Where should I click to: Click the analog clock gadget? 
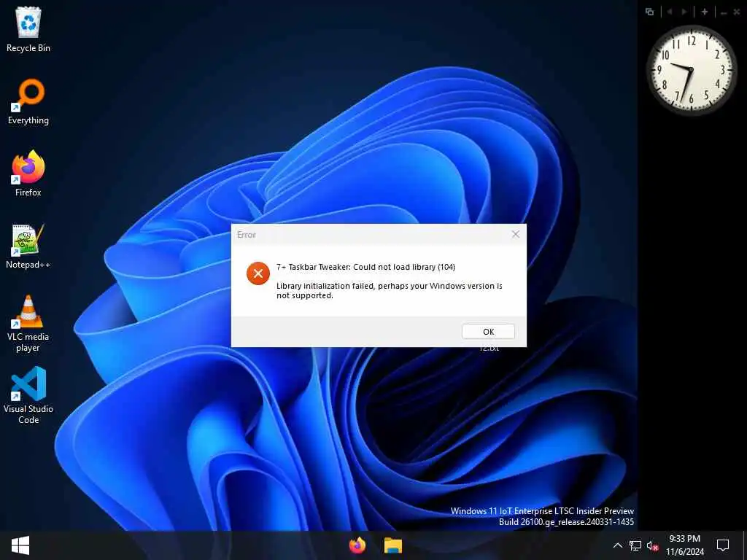(692, 70)
